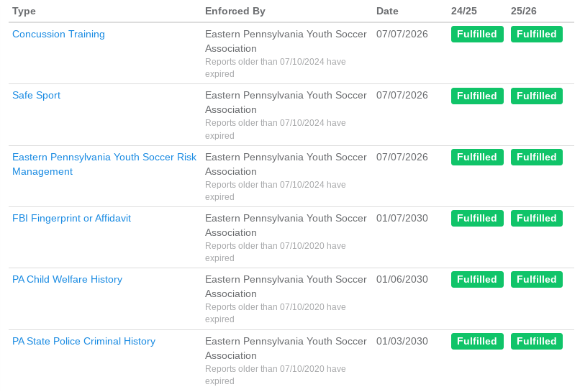The width and height of the screenshot is (580, 392).
Task: Click 24/25 Fulfilled badge for Safe Sport
Action: point(477,96)
